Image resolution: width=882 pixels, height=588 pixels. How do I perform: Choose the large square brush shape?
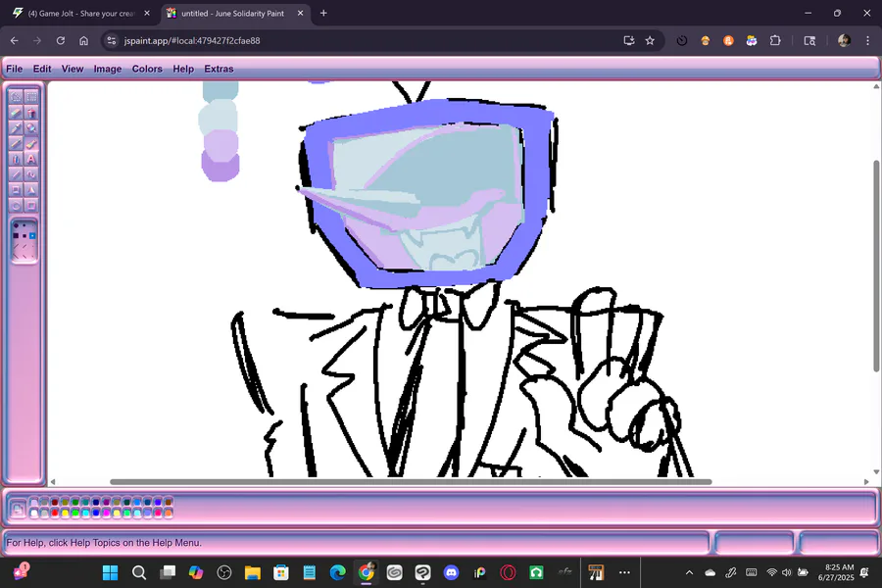(16, 236)
